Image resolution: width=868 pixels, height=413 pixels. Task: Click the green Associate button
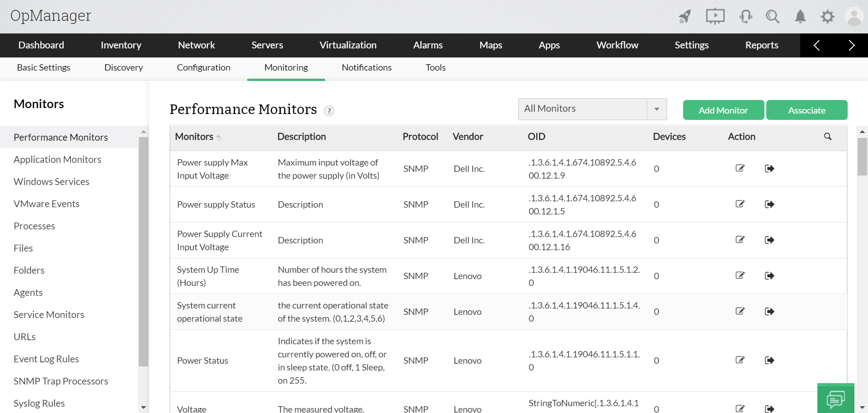[807, 110]
